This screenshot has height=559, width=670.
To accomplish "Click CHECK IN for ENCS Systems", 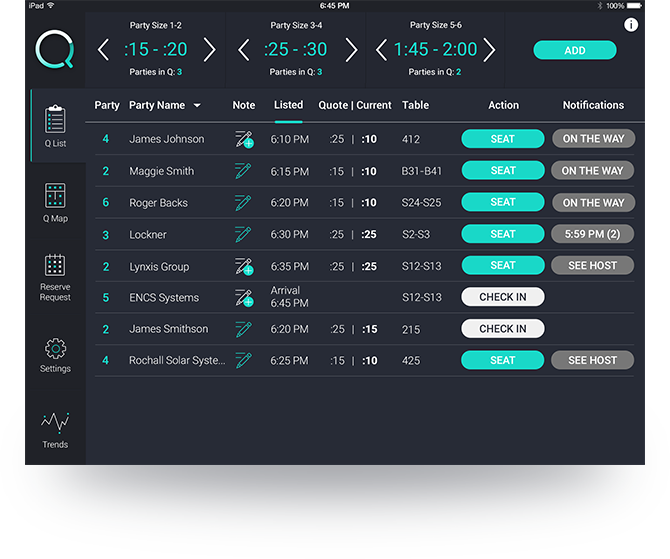I will [502, 297].
